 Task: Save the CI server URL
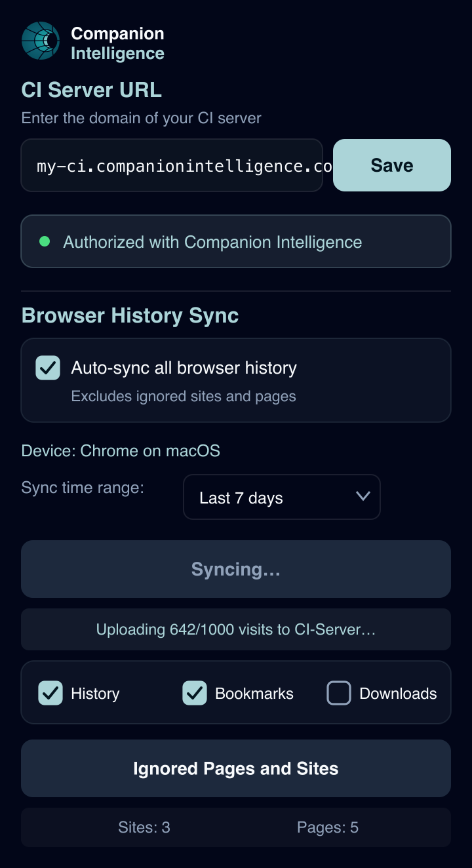(392, 165)
